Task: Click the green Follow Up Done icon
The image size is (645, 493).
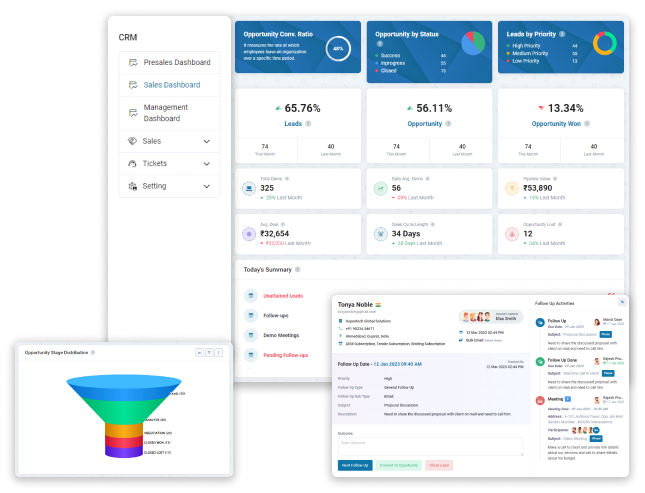Action: [540, 362]
